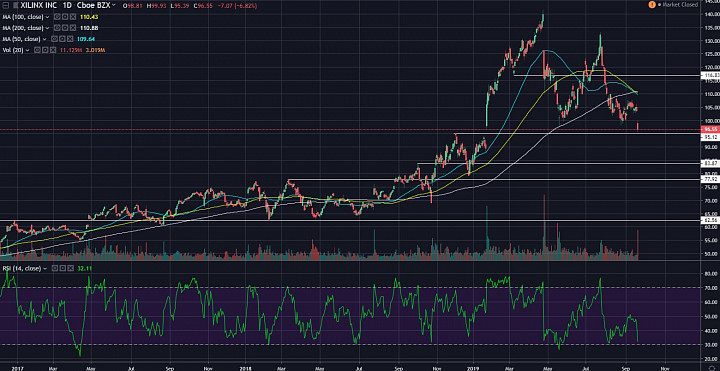Click the orange data-delay notice icon
The image size is (720, 371).
[x=652, y=4]
